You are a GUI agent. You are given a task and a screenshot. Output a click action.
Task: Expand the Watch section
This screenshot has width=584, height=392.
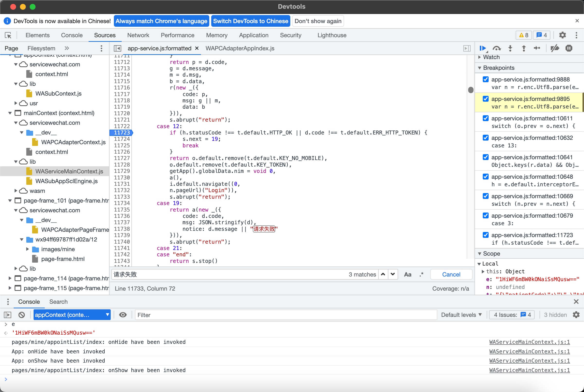(x=479, y=57)
